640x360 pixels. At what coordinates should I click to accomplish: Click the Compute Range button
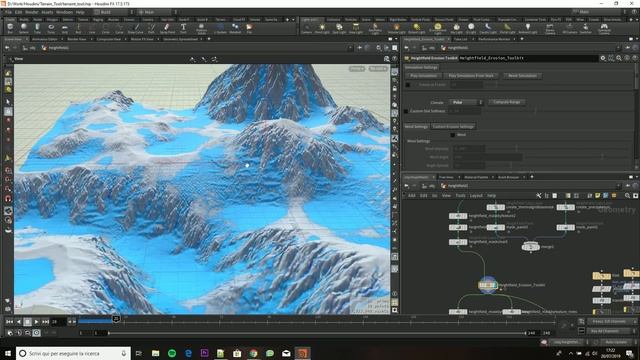(507, 102)
